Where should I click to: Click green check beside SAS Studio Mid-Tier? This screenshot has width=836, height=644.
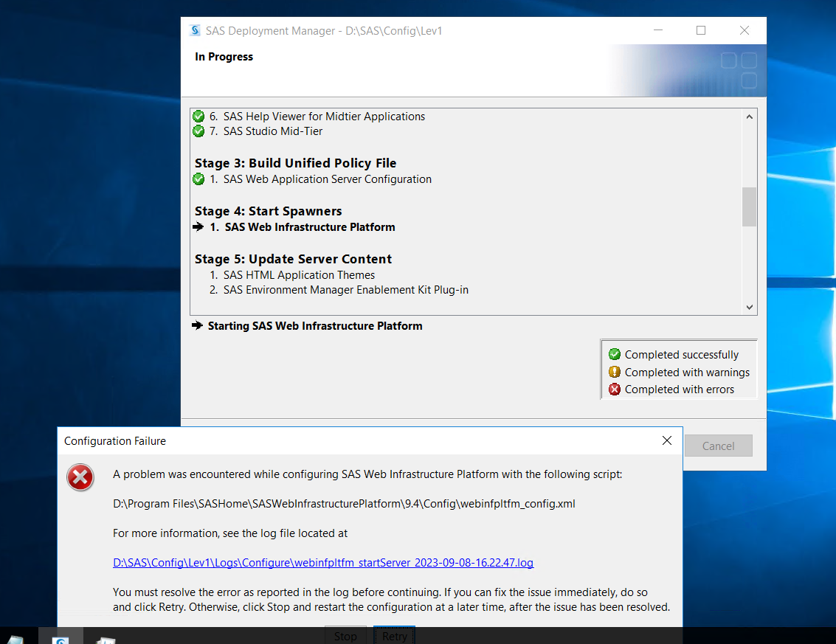(x=198, y=131)
